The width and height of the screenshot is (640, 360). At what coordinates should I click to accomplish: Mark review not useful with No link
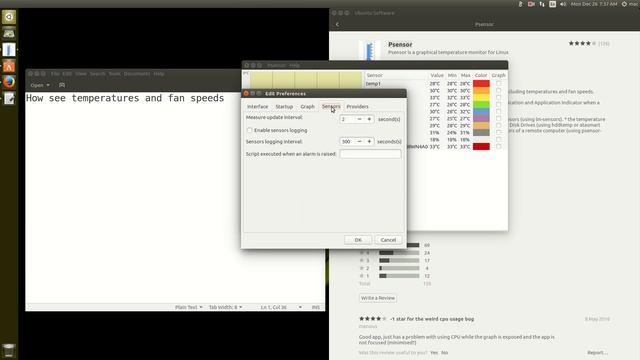(444, 353)
